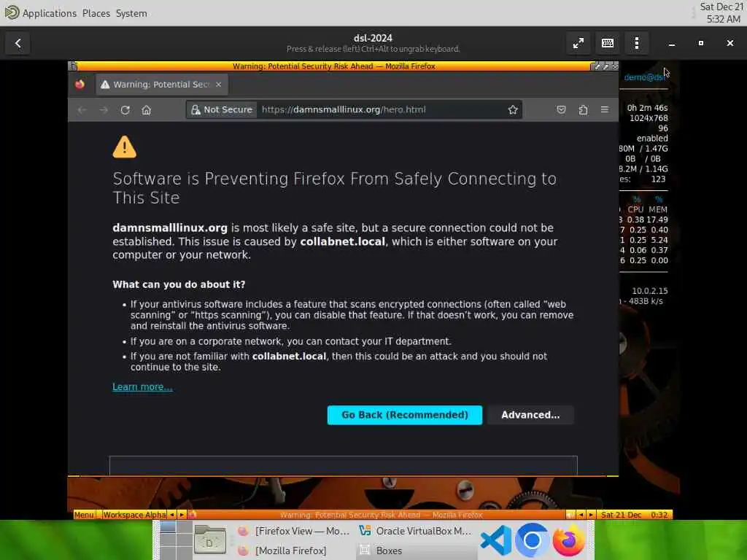Go to Firefox home page
747x560 pixels.
click(x=146, y=110)
